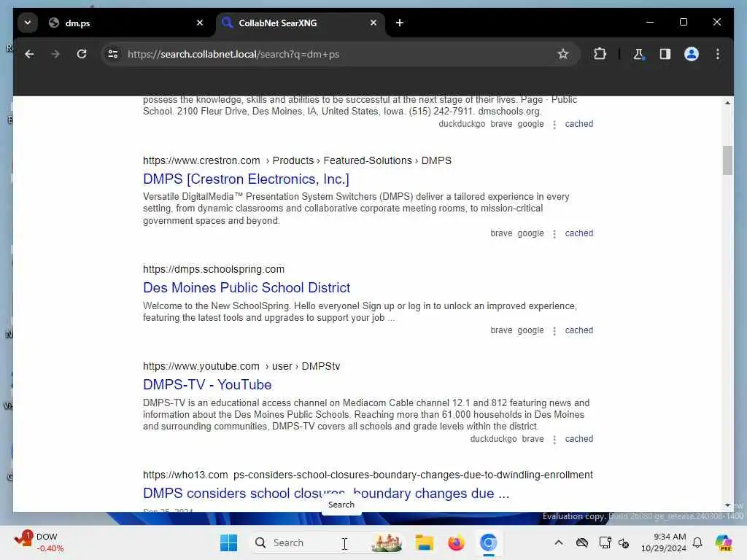Image resolution: width=747 pixels, height=560 pixels.
Task: Click the muted volume tray icon
Action: tap(624, 542)
